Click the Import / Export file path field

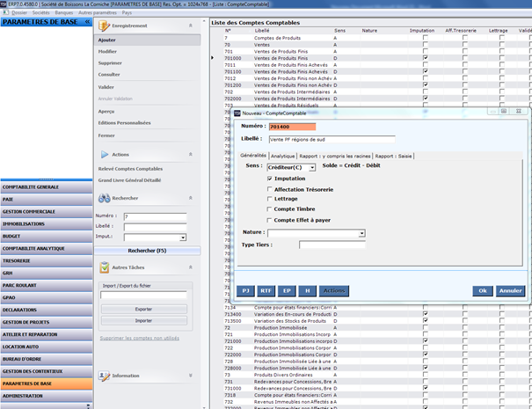[143, 295]
